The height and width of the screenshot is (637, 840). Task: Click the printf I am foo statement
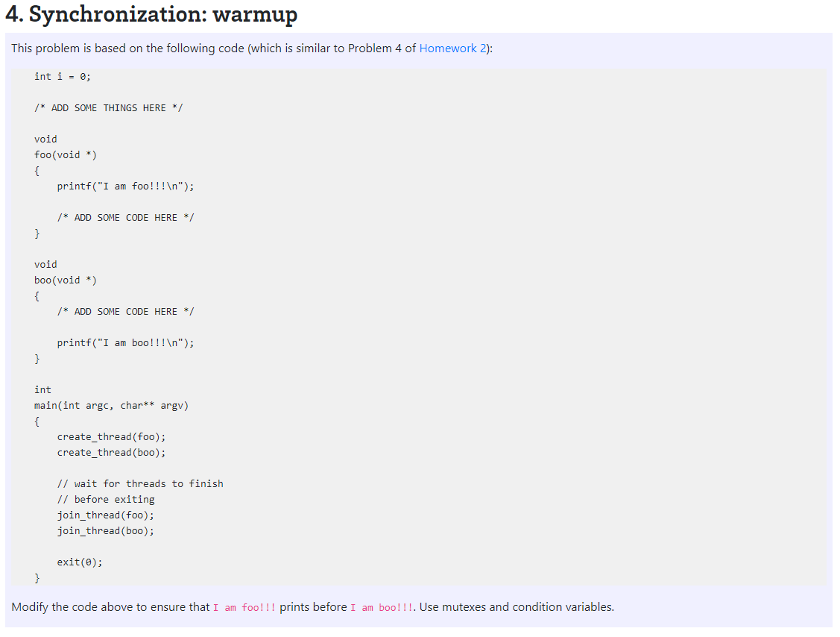(125, 186)
